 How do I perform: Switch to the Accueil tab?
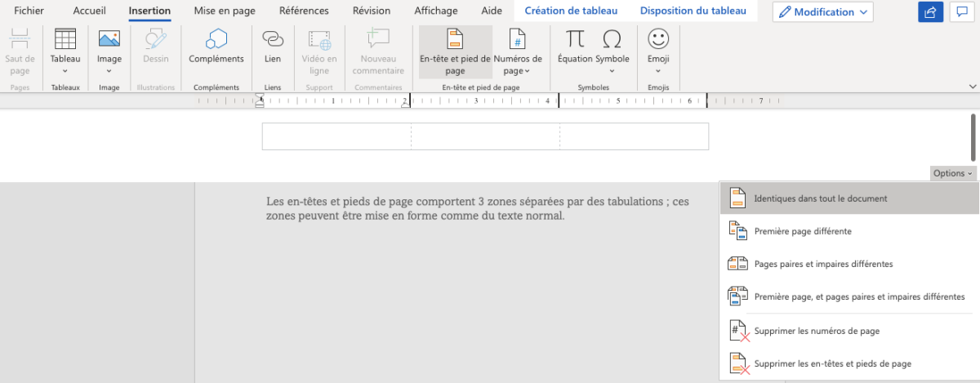coord(90,11)
